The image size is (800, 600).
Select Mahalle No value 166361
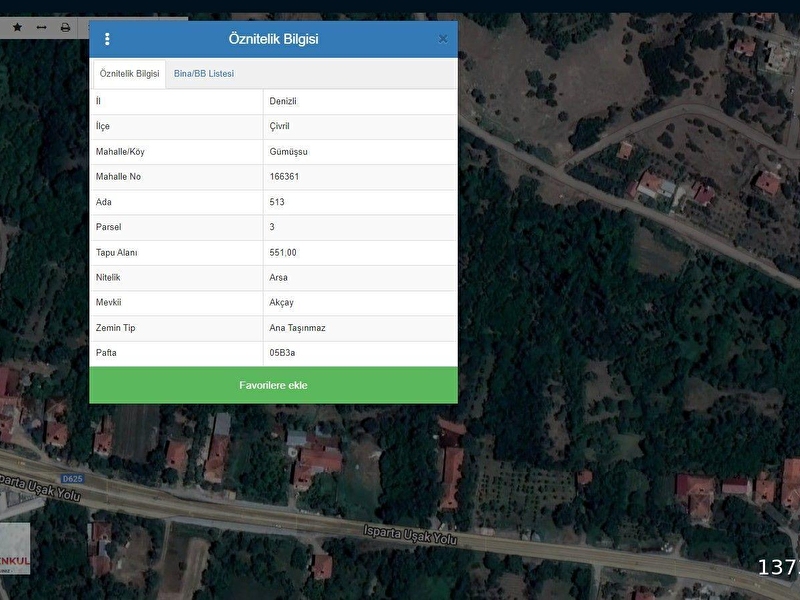pyautogui.click(x=284, y=177)
